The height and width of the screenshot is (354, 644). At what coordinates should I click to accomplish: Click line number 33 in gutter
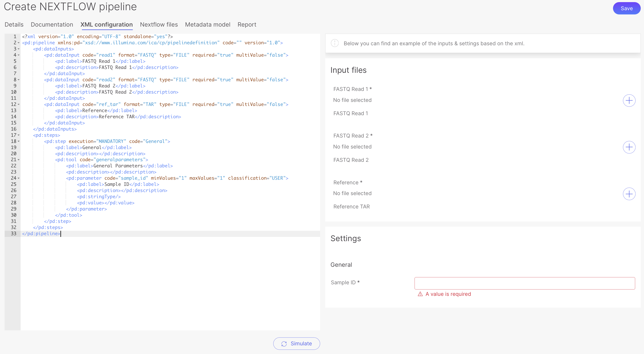coord(13,234)
